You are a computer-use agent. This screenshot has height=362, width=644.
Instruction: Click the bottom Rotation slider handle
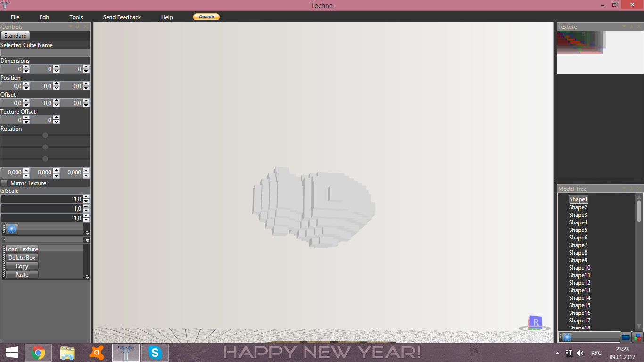45,159
